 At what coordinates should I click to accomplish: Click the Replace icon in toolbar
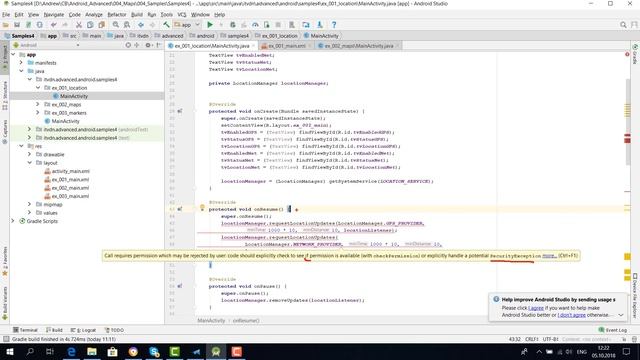pos(127,25)
